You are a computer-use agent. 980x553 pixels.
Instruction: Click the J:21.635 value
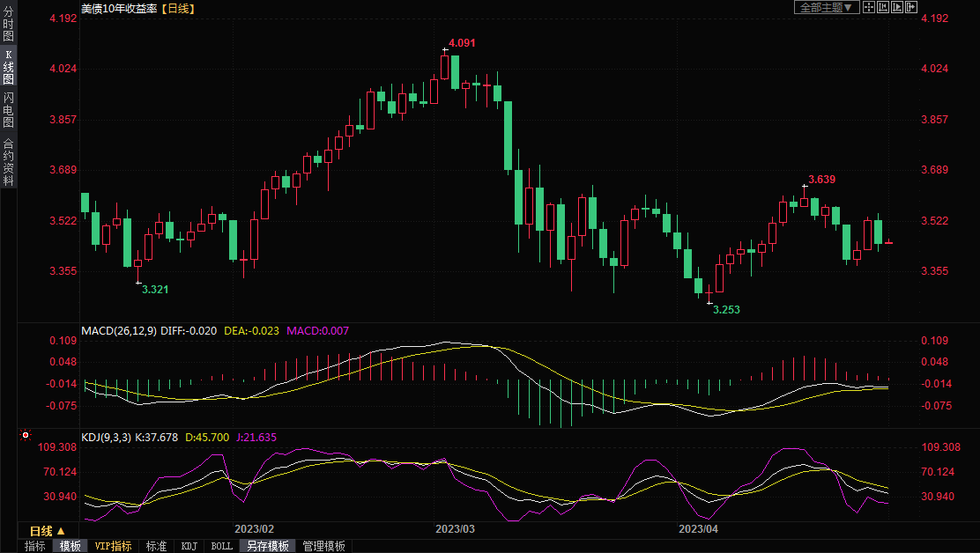[256, 438]
